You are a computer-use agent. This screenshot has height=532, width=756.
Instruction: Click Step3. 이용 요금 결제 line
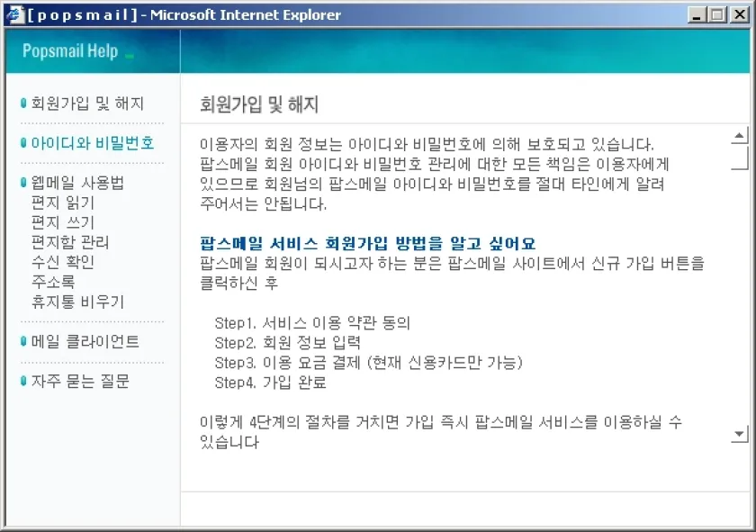click(x=369, y=362)
